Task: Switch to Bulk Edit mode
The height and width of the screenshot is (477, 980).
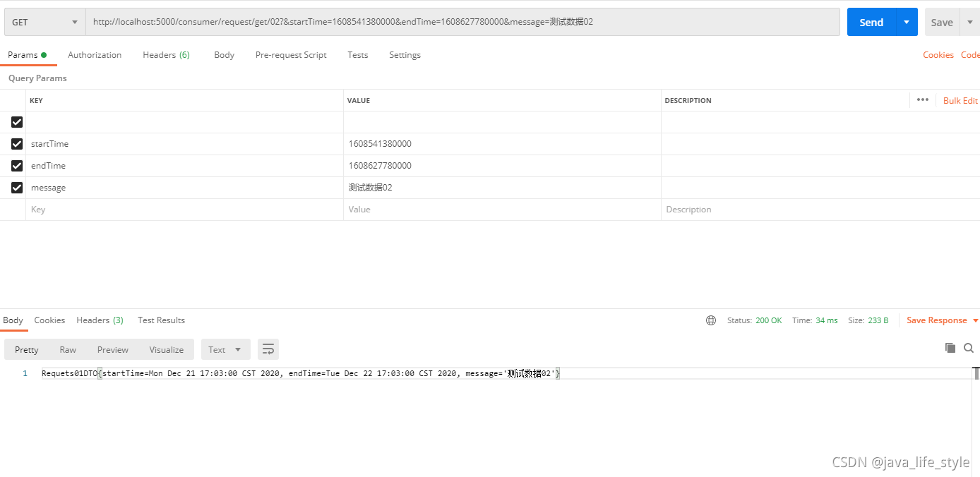Action: click(x=960, y=100)
